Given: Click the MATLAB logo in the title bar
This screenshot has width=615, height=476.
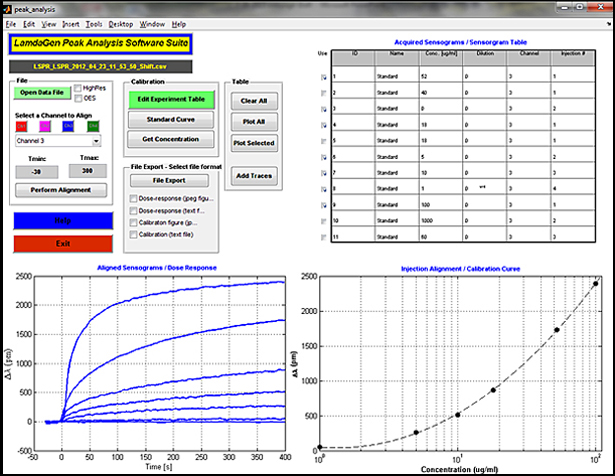Looking at the screenshot, I should click(7, 9).
